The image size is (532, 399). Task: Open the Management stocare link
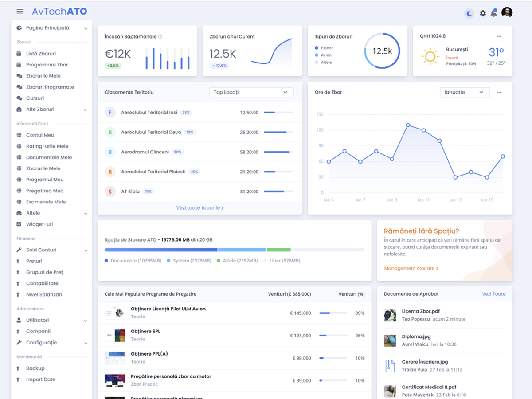point(411,268)
